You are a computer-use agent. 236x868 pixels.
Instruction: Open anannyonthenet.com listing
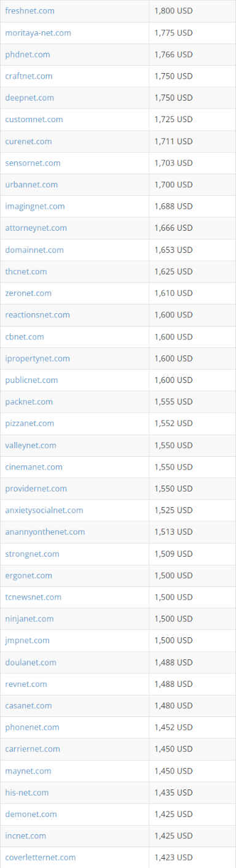coord(45,532)
